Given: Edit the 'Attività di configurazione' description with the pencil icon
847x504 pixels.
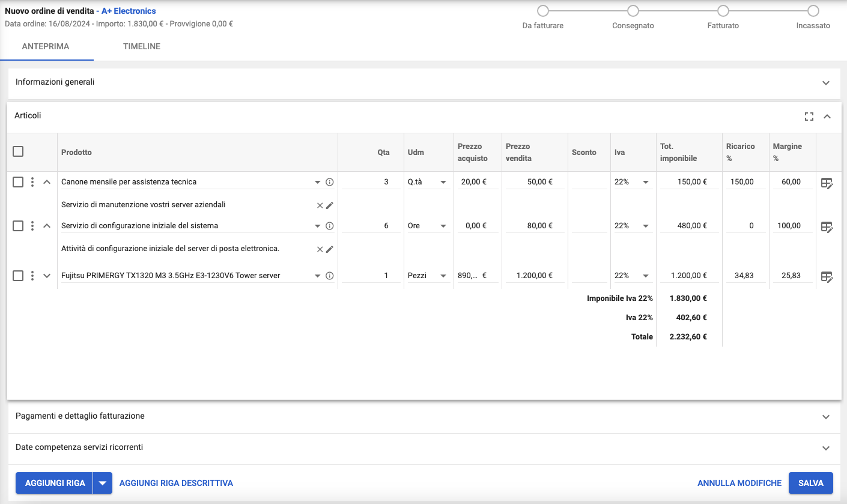Looking at the screenshot, I should tap(329, 249).
